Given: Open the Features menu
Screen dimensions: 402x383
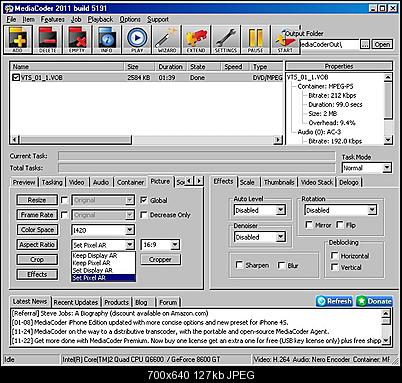Looking at the screenshot, I should tap(53, 19).
